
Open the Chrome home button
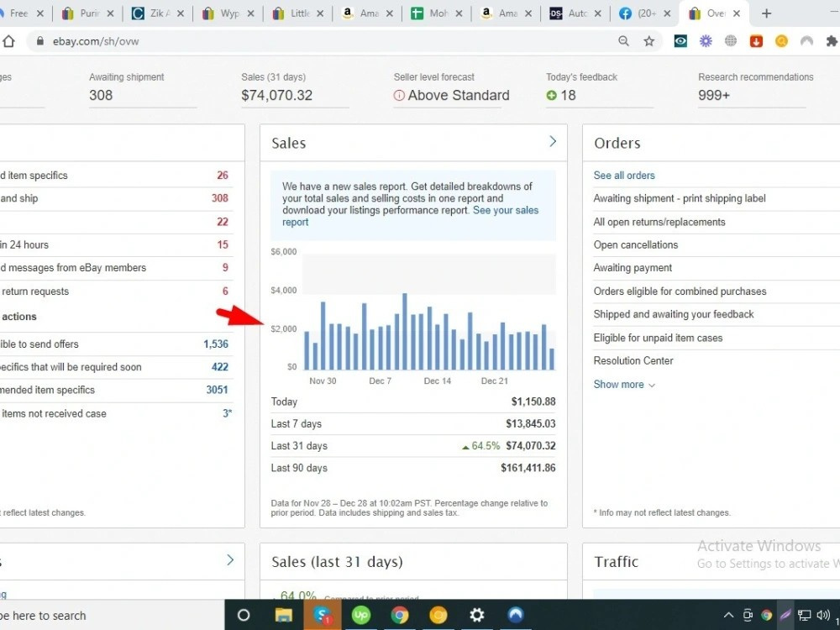click(x=8, y=41)
